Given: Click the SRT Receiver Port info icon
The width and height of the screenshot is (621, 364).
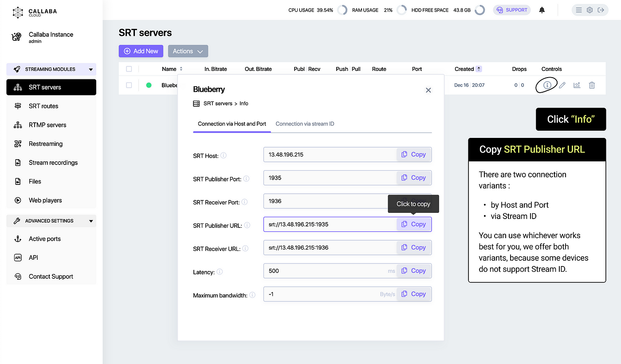Looking at the screenshot, I should (244, 202).
